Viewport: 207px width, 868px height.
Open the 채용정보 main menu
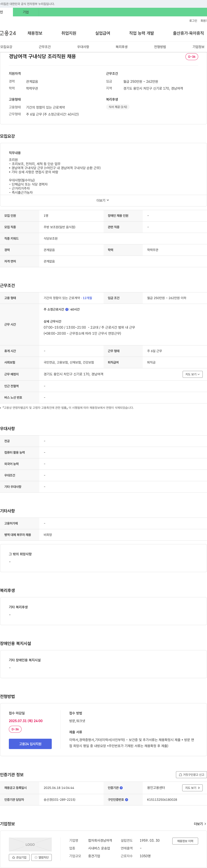point(35,33)
